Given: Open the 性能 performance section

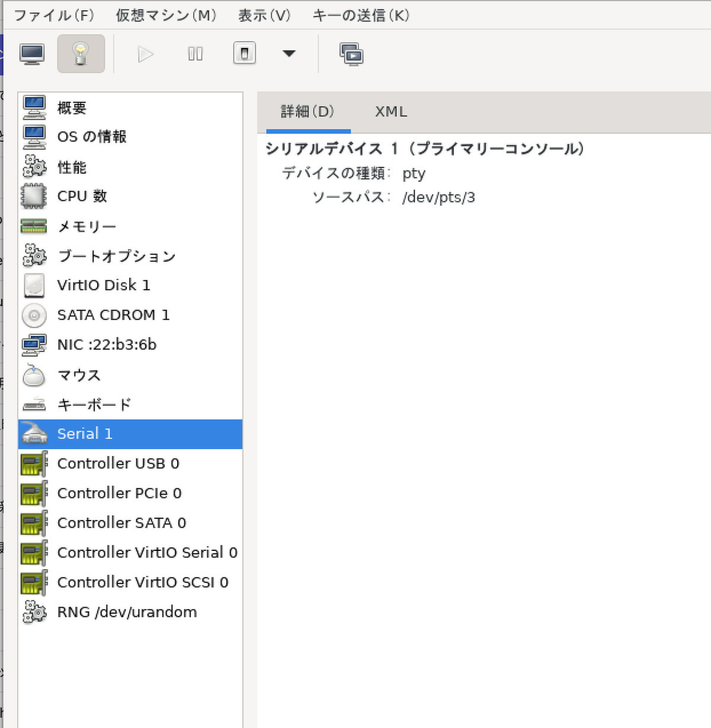Looking at the screenshot, I should click(x=72, y=167).
